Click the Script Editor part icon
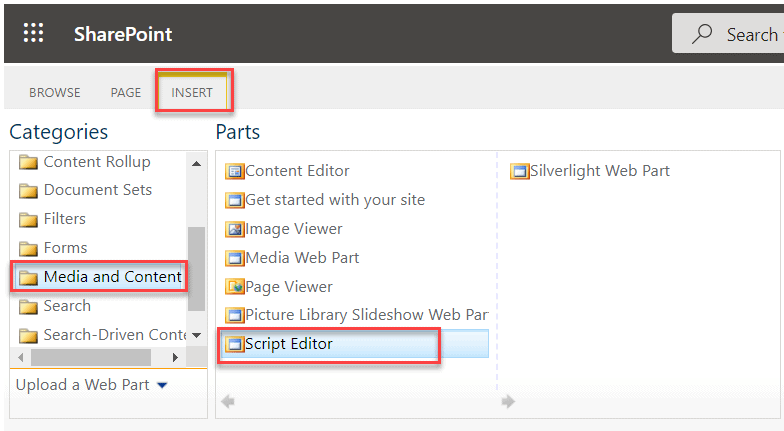 234,344
